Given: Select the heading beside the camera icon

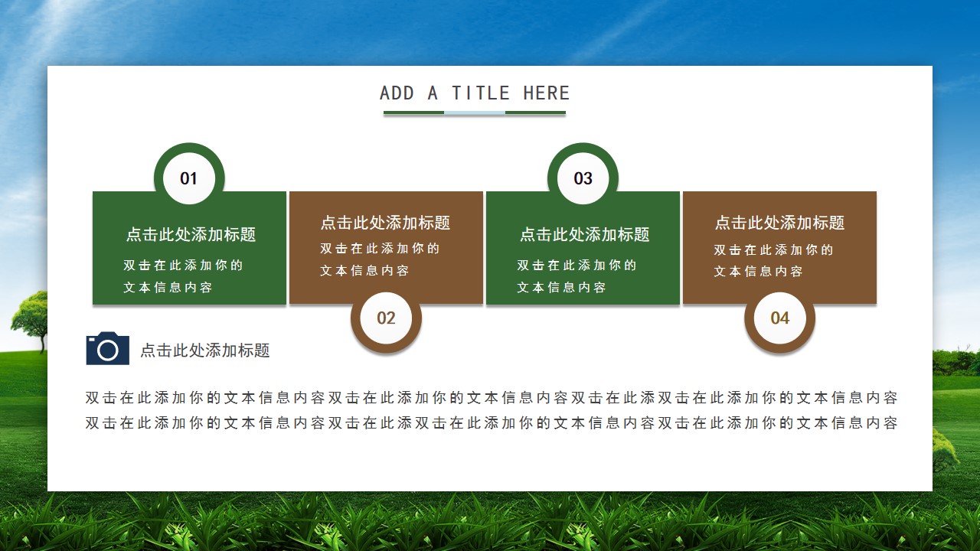Looking at the screenshot, I should [205, 350].
